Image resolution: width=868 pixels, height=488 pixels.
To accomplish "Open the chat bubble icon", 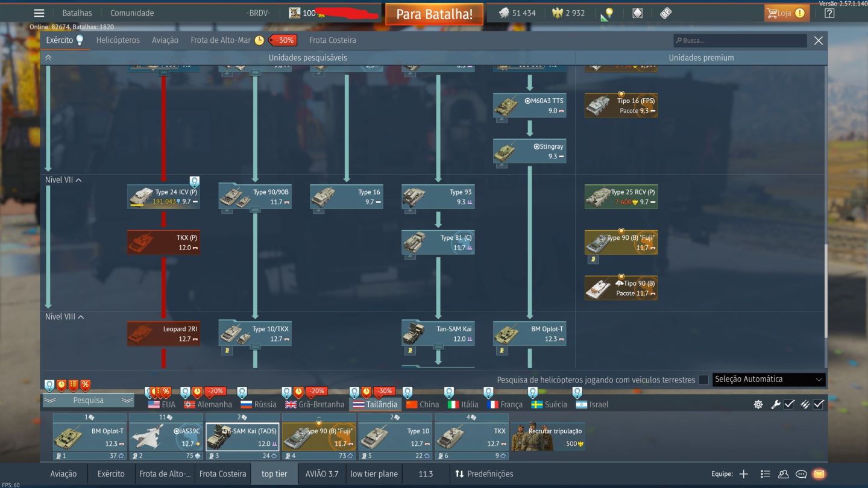I will pyautogui.click(x=801, y=474).
